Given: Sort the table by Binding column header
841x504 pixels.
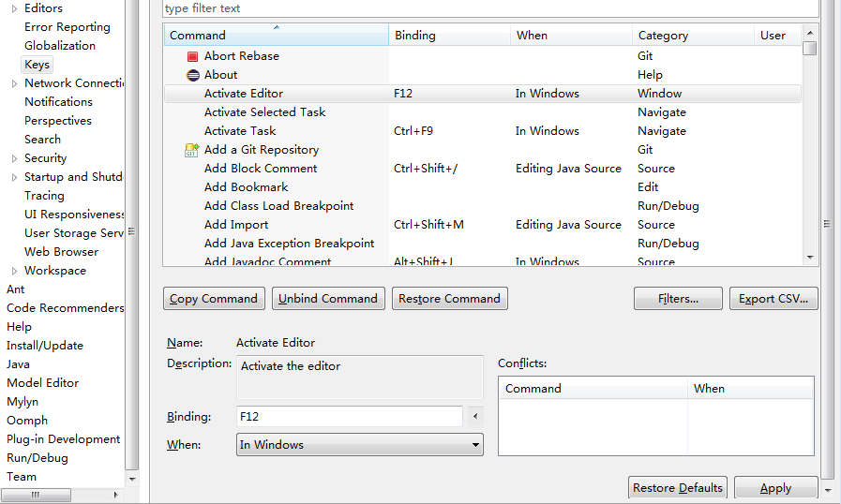Looking at the screenshot, I should click(449, 36).
